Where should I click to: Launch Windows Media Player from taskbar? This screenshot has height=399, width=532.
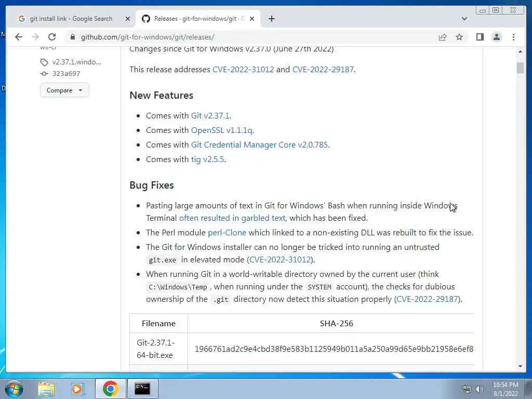pyautogui.click(x=77, y=389)
